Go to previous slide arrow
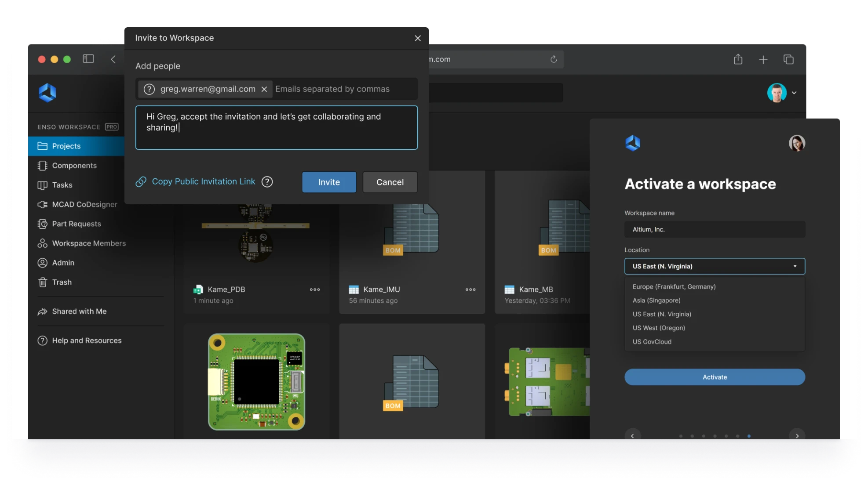Viewport: 868px width, 485px height. pos(632,435)
